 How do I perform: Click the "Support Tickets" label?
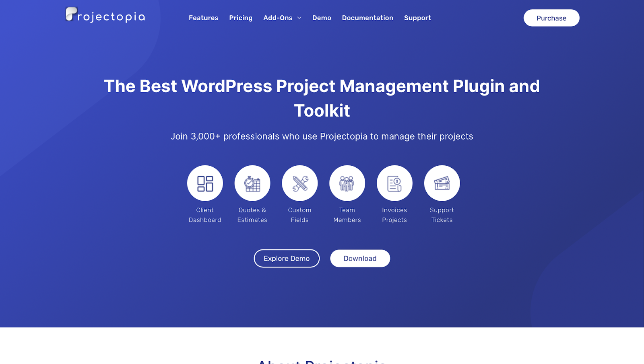point(442,215)
